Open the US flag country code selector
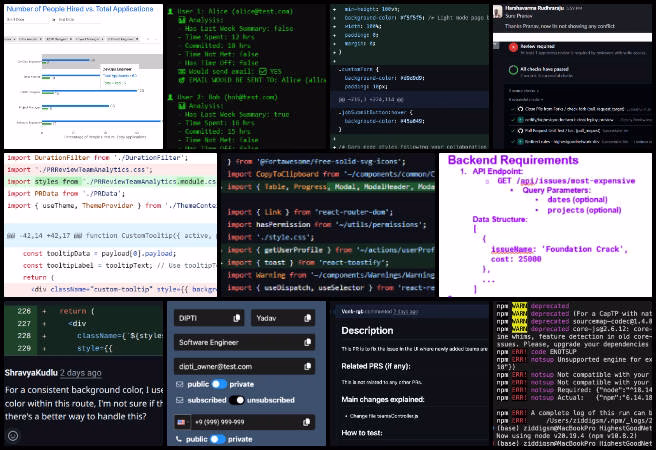656x450 pixels. click(x=181, y=422)
